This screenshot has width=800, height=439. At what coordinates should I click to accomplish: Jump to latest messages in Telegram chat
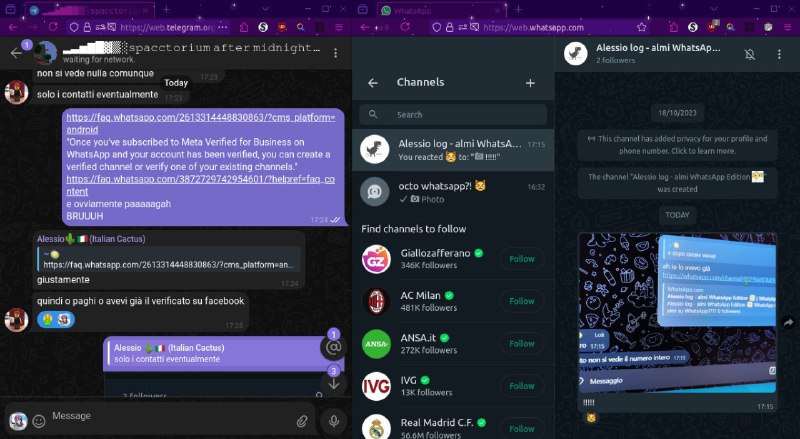click(x=334, y=383)
